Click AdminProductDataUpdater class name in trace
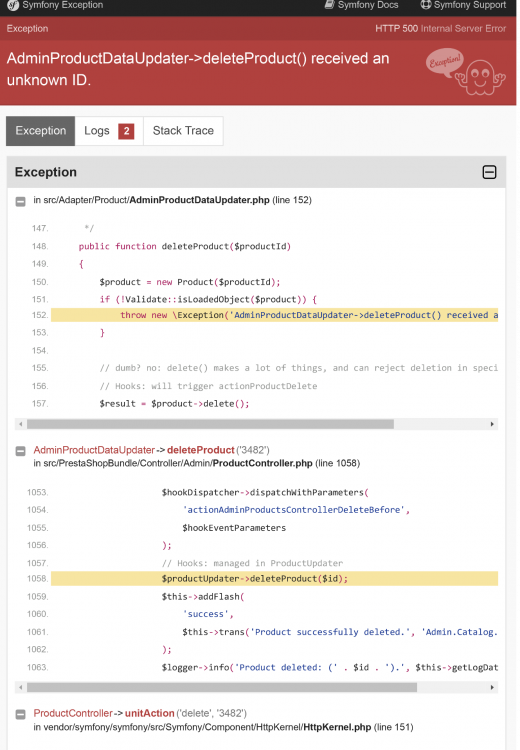This screenshot has height=750, width=520. point(94,450)
